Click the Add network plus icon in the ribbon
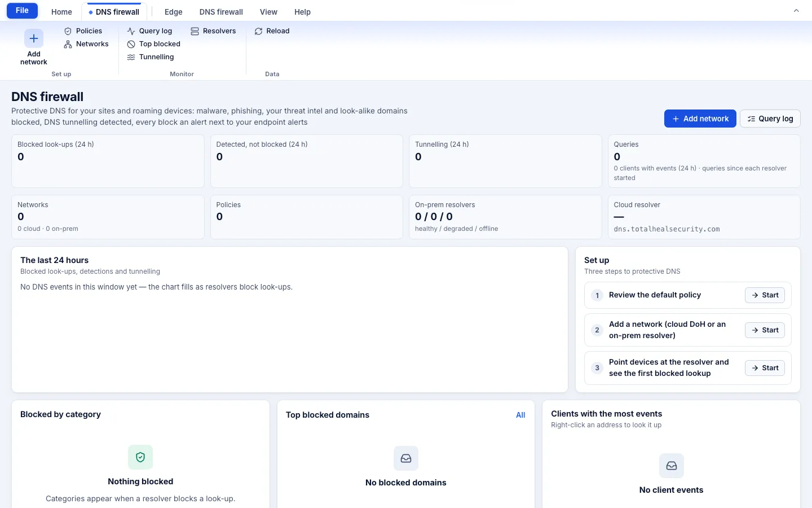812x508 pixels. pos(34,38)
